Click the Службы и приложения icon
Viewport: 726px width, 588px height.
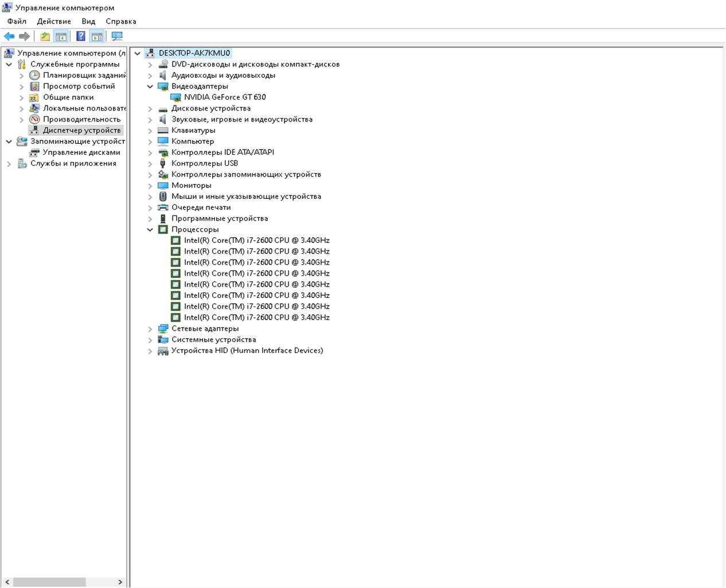click(x=22, y=163)
